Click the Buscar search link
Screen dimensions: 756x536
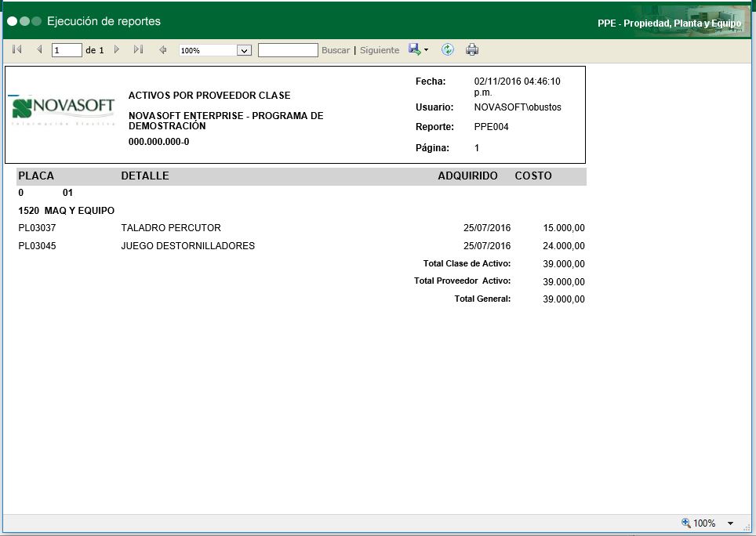(x=336, y=50)
